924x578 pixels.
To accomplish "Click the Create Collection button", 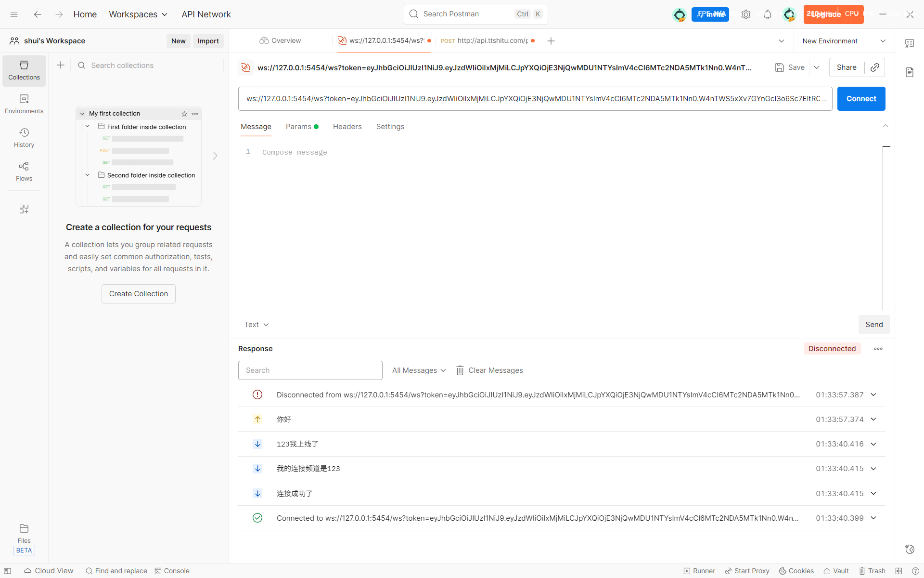I will 139,294.
